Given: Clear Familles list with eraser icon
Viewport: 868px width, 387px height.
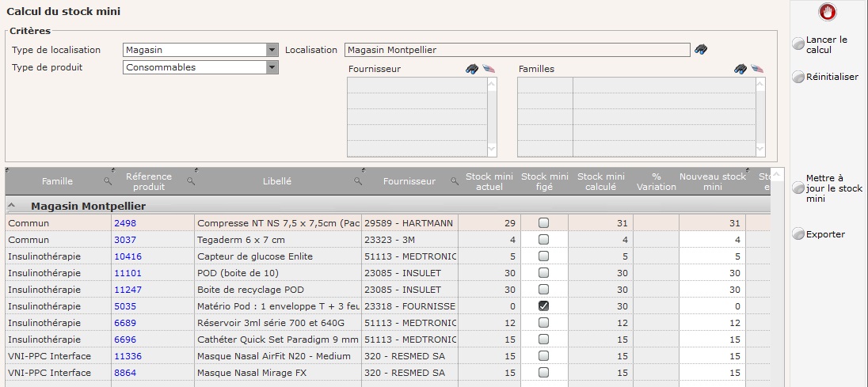Looking at the screenshot, I should [757, 69].
